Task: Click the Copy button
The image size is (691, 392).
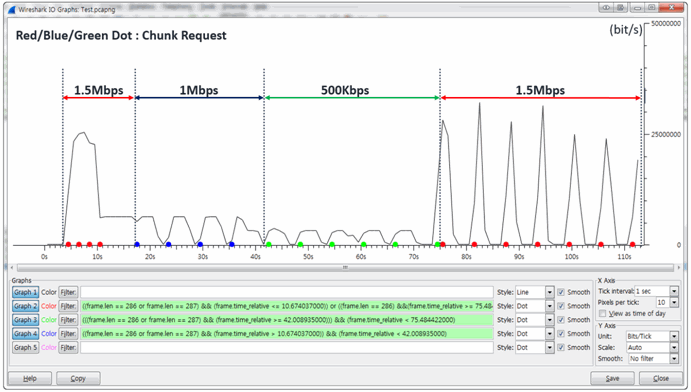Action: [78, 378]
